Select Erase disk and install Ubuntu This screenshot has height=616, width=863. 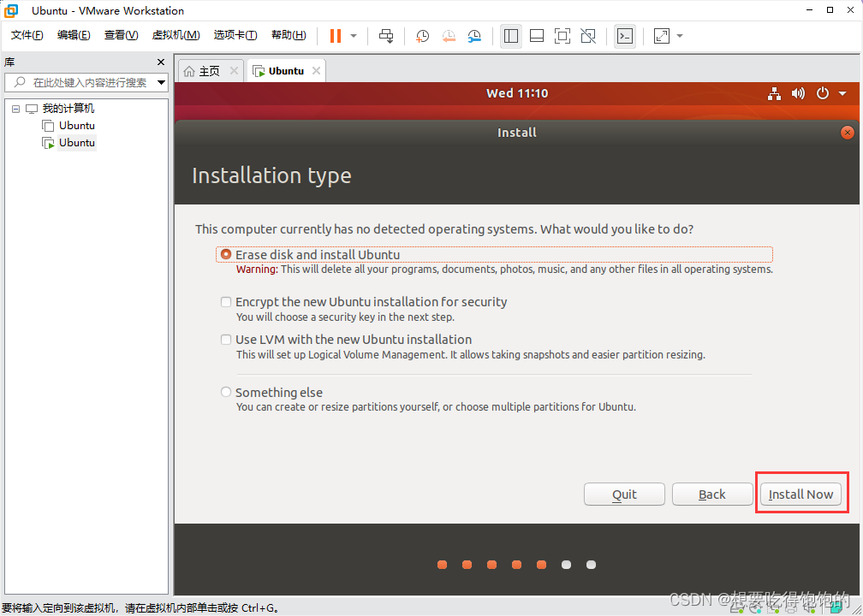226,255
